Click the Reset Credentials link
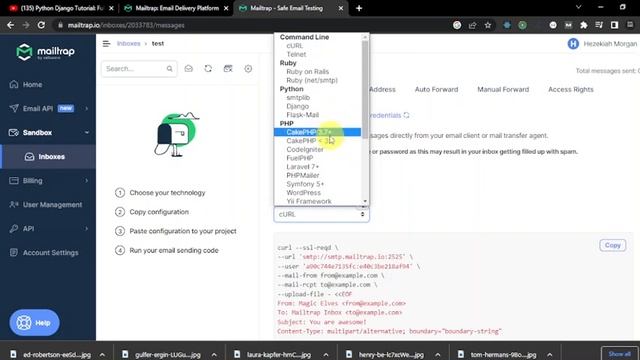Screen dimensions: 640x360 [x=386, y=116]
